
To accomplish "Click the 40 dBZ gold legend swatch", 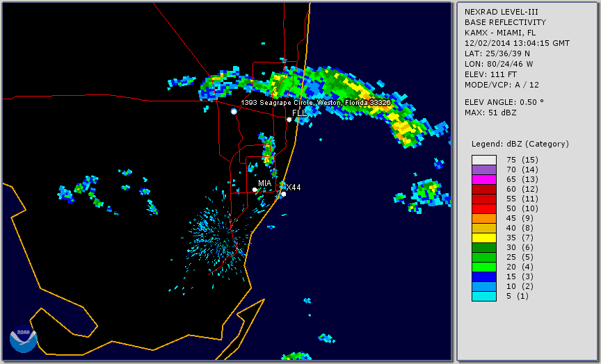I will tap(484, 228).
